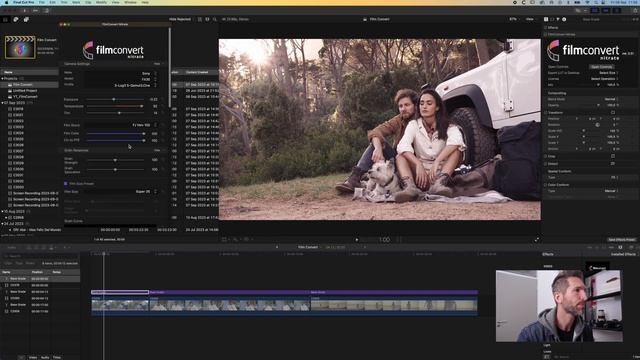Toggle the FilmConvert Nitrate effect checkbox
The image size is (640, 360).
point(545,35)
